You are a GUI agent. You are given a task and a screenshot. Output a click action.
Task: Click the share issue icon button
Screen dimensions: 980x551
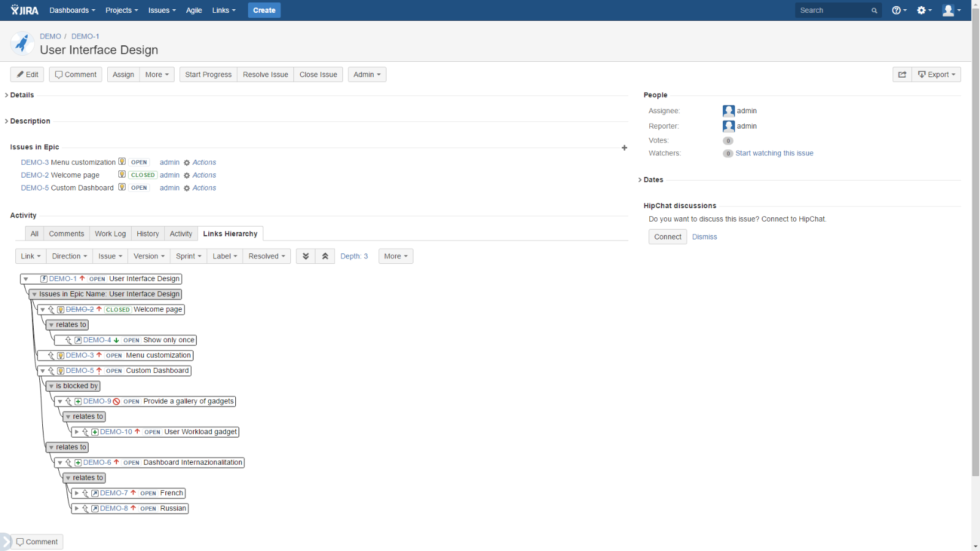click(x=902, y=75)
